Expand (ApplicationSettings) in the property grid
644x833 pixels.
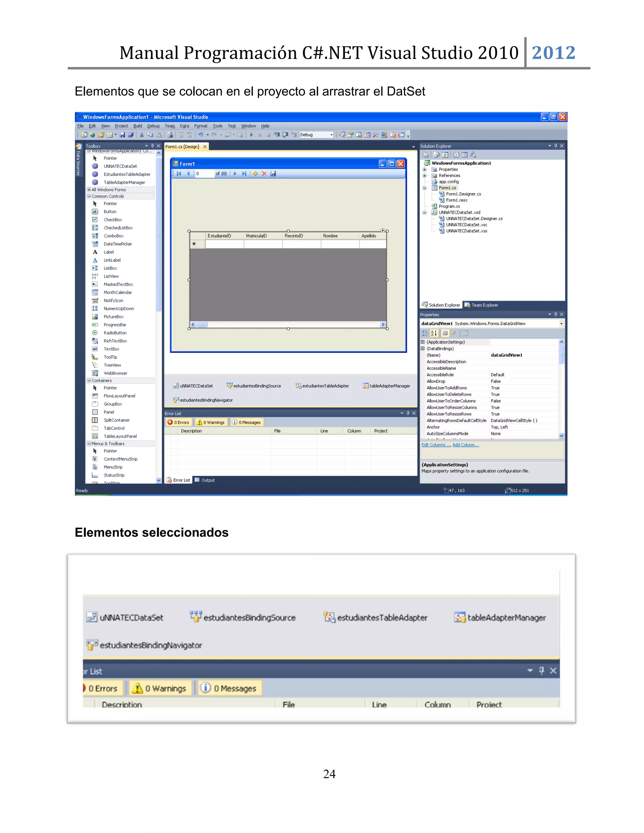point(423,342)
